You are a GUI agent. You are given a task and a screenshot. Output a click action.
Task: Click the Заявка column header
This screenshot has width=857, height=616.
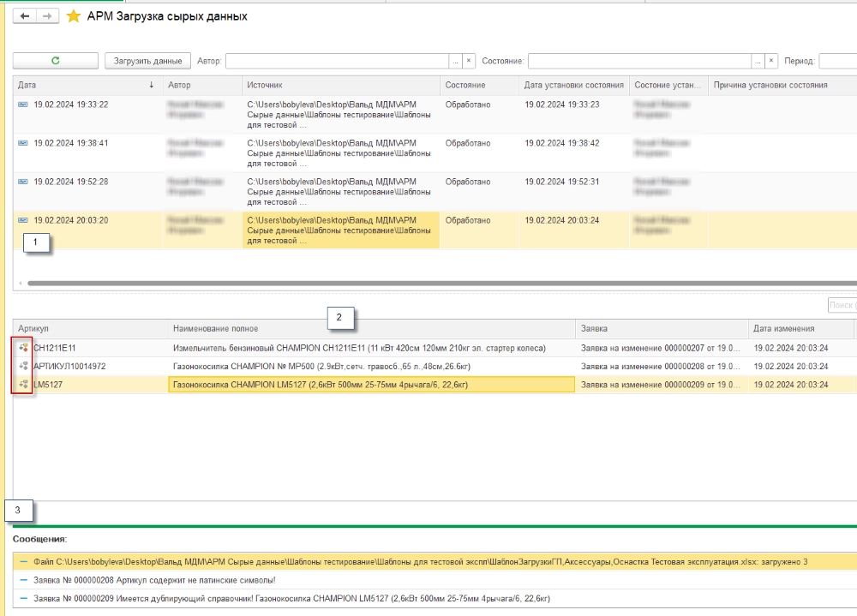pyautogui.click(x=662, y=328)
